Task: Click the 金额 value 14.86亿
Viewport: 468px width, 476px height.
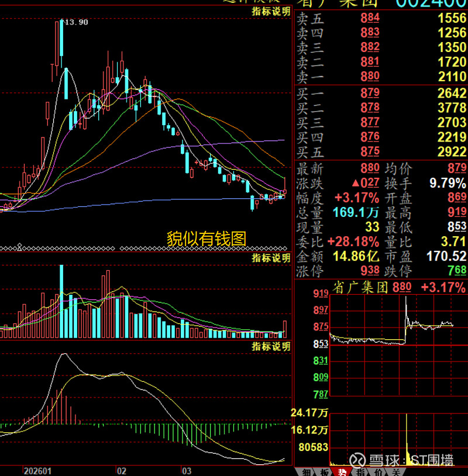Action: pyautogui.click(x=356, y=256)
